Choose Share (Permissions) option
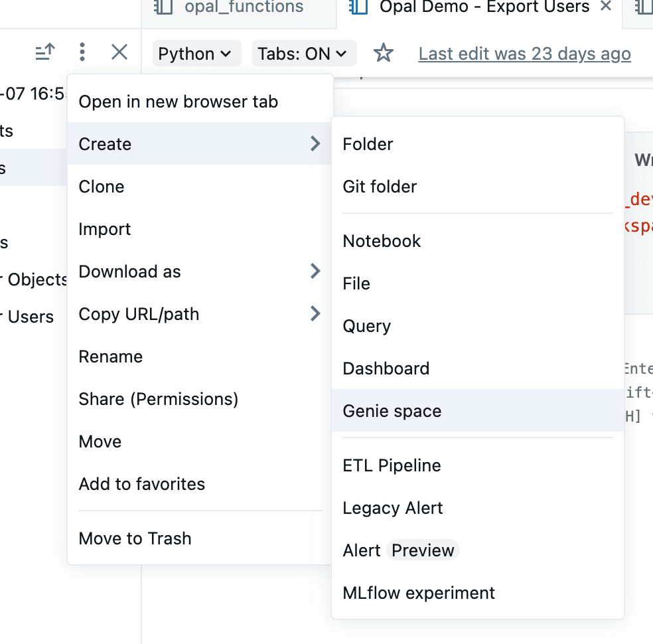653x644 pixels. point(158,399)
